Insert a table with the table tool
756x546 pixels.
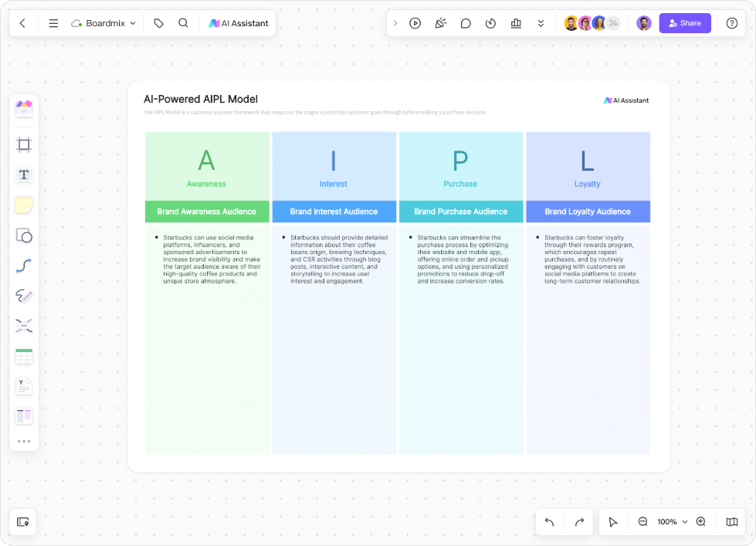tap(24, 357)
